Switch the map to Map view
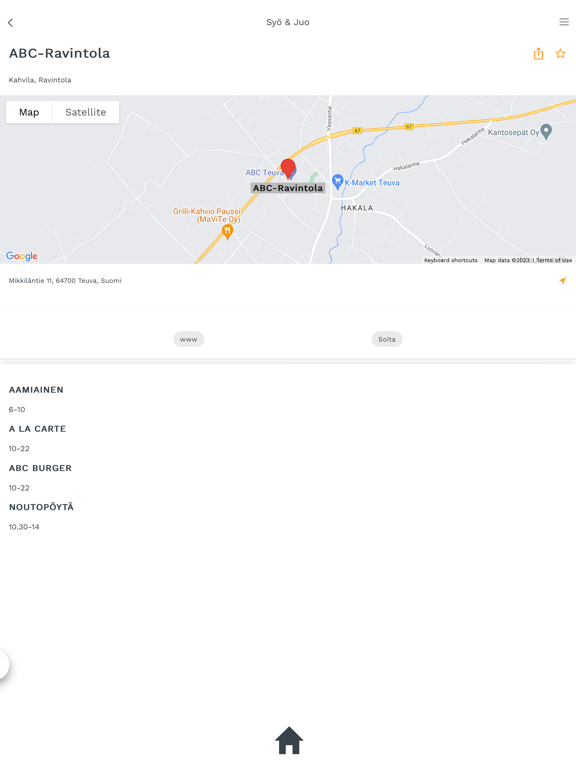 29,112
